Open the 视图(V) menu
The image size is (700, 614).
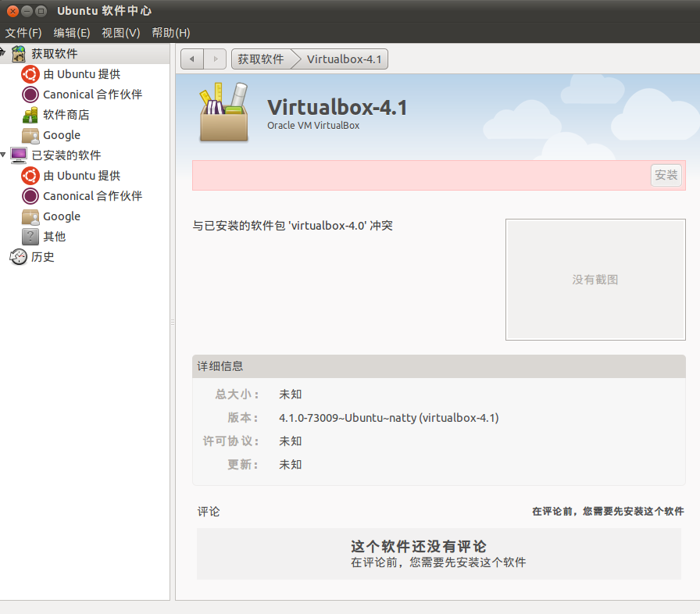120,33
